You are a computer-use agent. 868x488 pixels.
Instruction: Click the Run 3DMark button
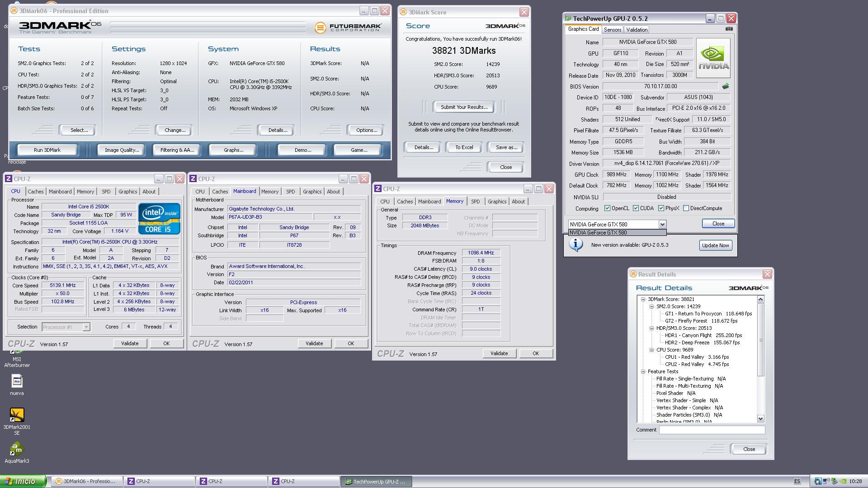coord(47,150)
